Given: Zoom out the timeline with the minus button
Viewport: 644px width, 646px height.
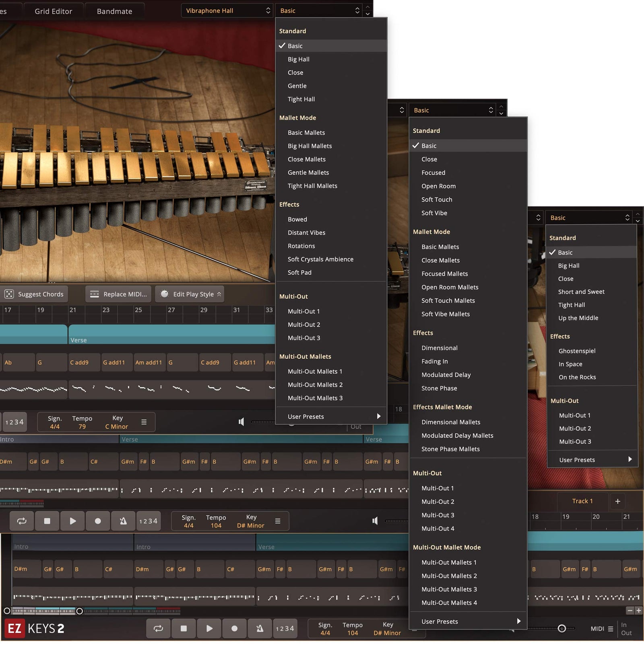Looking at the screenshot, I should point(630,611).
